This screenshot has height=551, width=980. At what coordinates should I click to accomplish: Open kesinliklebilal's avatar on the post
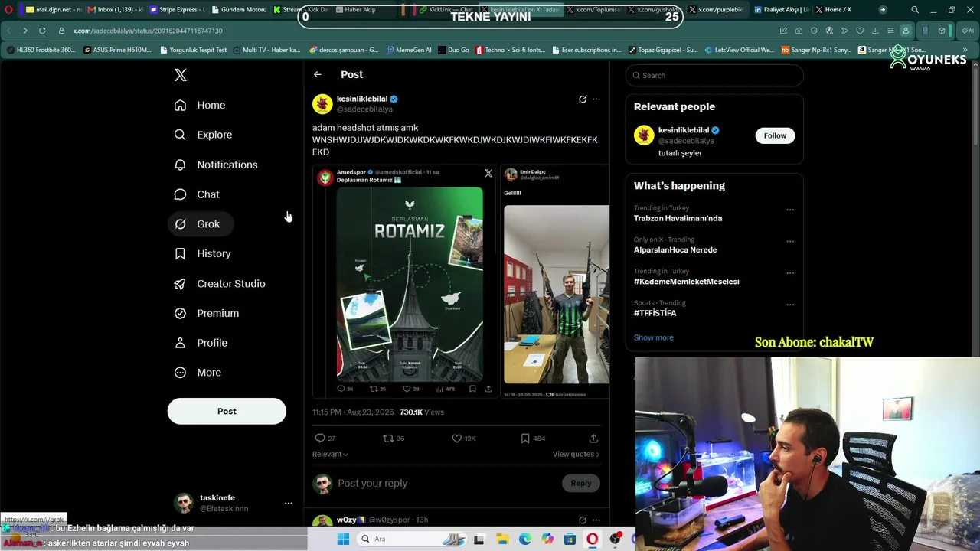point(322,103)
